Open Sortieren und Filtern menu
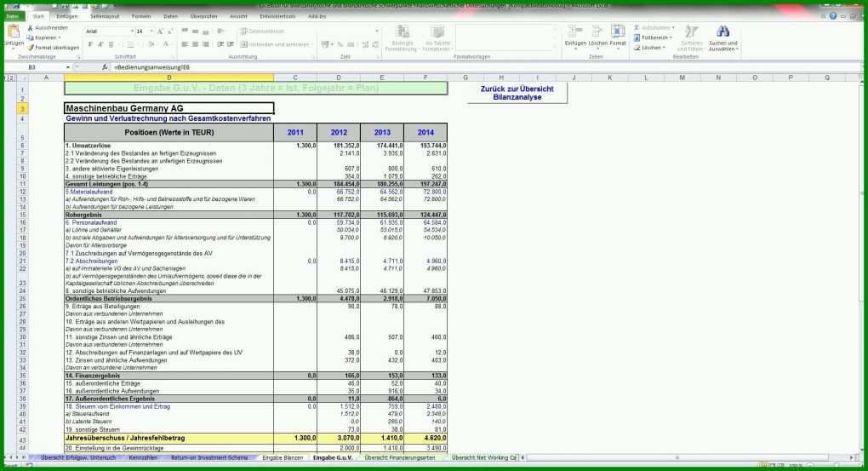The height and width of the screenshot is (471, 868). (x=691, y=38)
